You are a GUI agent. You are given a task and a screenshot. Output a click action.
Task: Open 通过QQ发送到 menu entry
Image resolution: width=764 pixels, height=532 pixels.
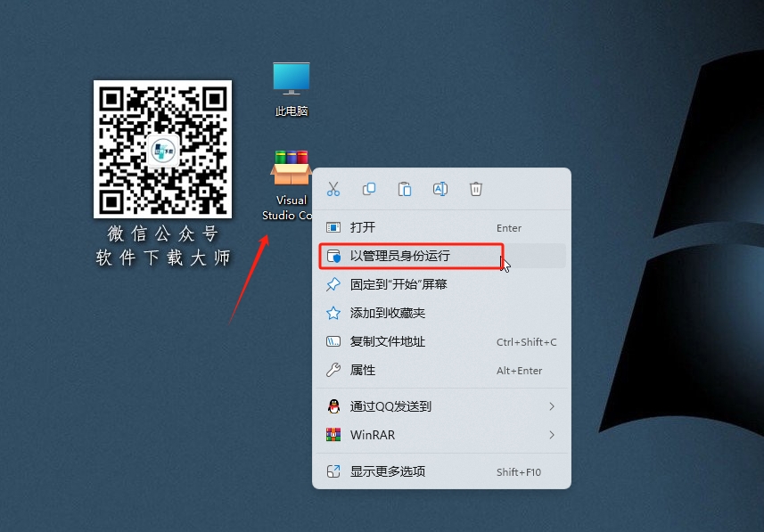441,406
